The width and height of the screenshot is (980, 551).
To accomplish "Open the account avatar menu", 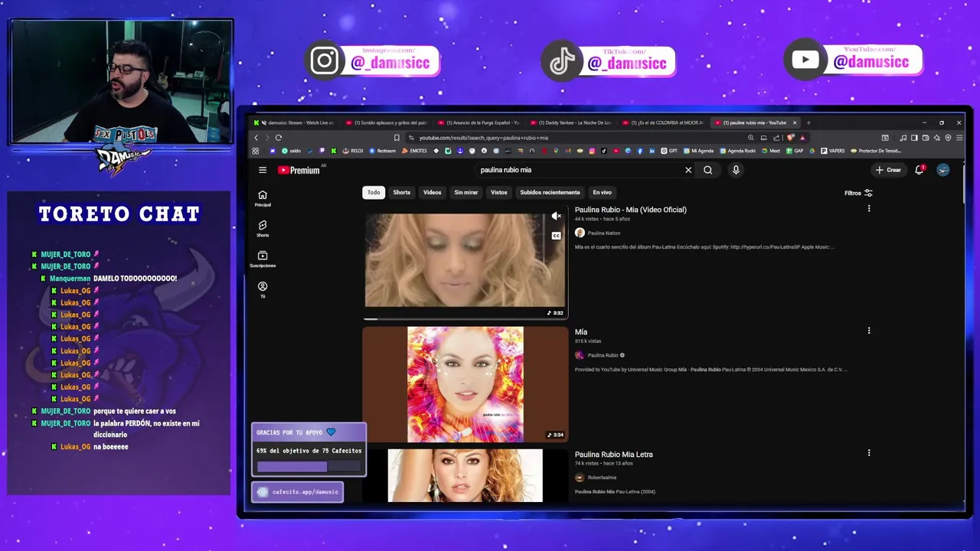I will pyautogui.click(x=943, y=170).
